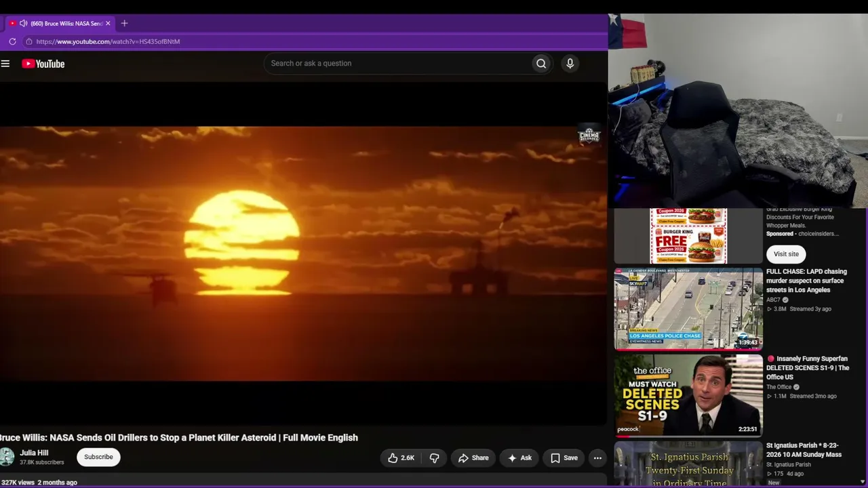Open more actions three-dot menu below video
868x488 pixels.
coord(597,458)
